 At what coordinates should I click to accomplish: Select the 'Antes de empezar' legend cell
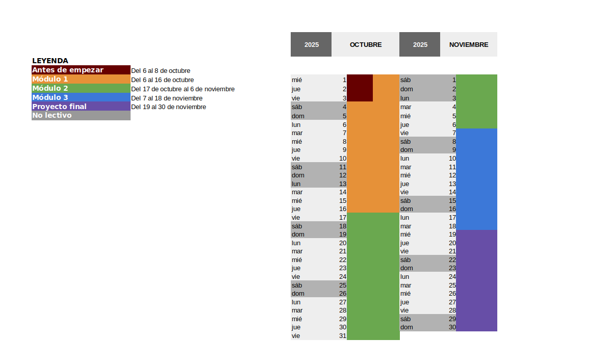click(x=81, y=70)
